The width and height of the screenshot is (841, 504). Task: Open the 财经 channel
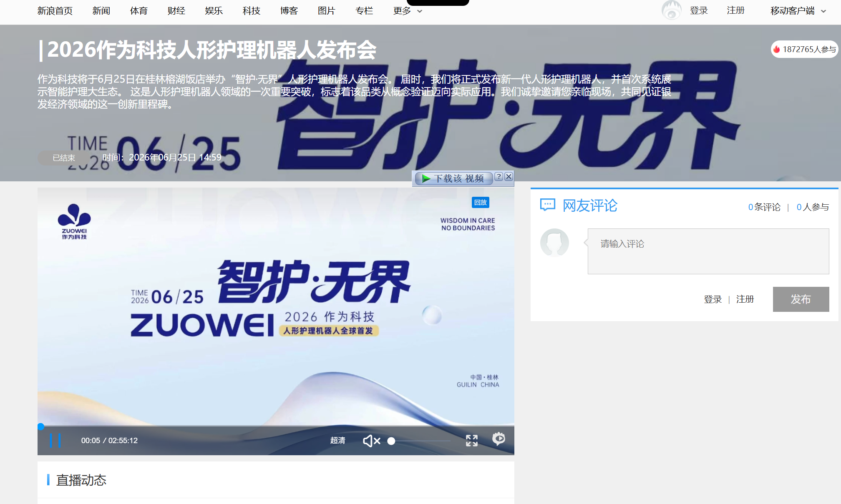coord(176,11)
